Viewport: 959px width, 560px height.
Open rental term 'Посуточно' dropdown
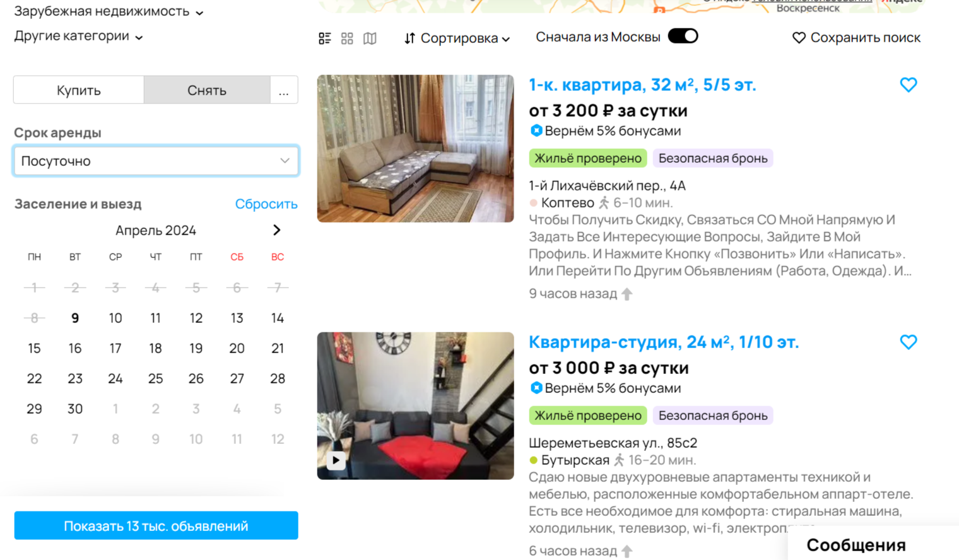point(156,161)
